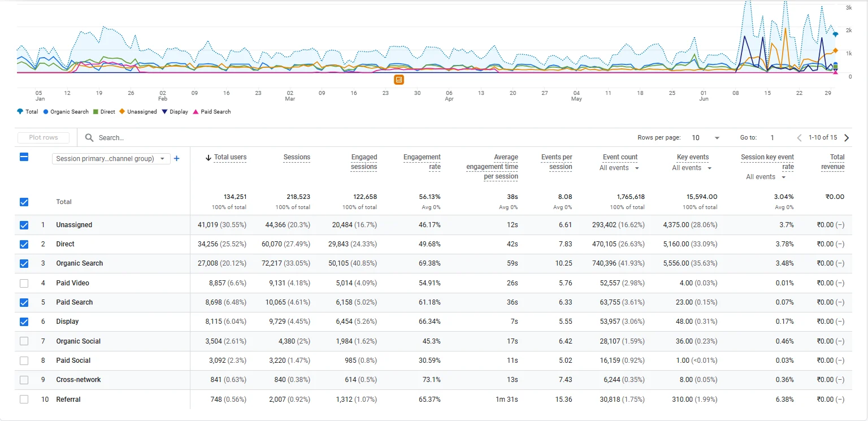Click the orange annotation marker on the chart
Image resolution: width=868 pixels, height=421 pixels.
coord(399,80)
